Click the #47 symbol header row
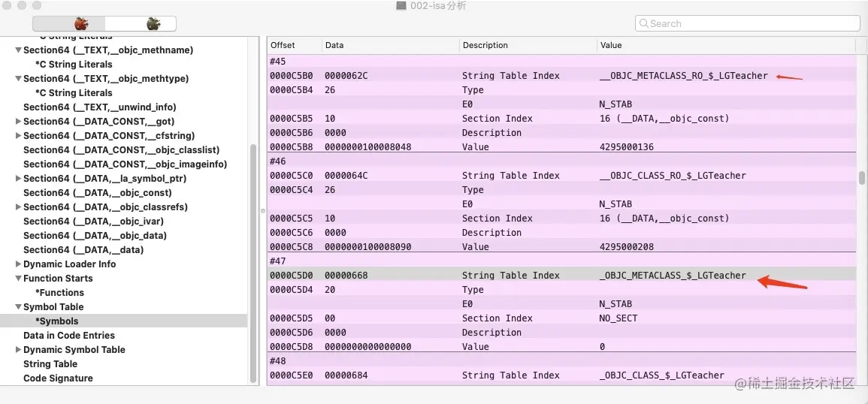The height and width of the screenshot is (404, 868). coord(561,261)
